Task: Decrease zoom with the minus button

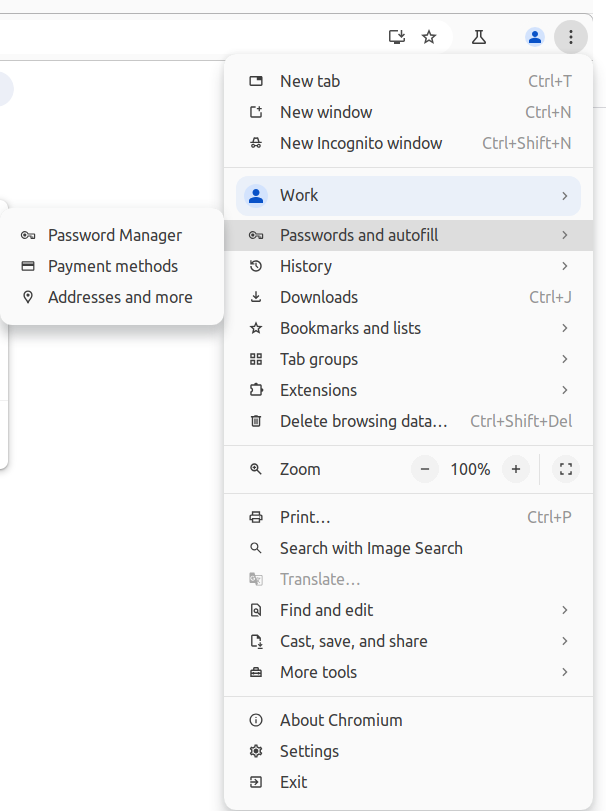Action: point(425,468)
